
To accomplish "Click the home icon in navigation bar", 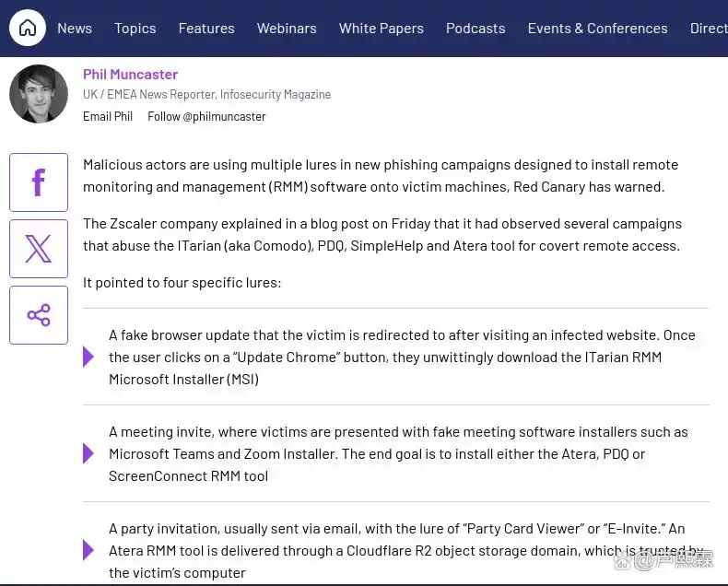I will coord(28,28).
